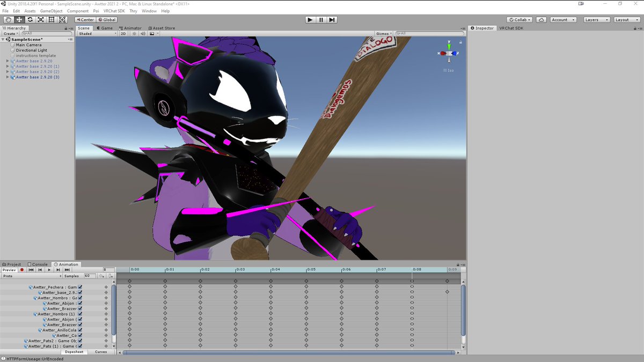This screenshot has width=644, height=362.
Task: Toggle scene lighting sun icon
Action: (x=134, y=33)
